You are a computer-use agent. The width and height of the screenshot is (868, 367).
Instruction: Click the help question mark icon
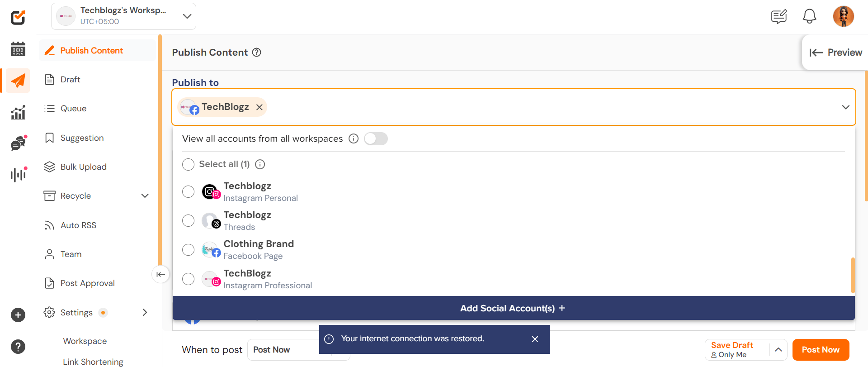tap(18, 347)
